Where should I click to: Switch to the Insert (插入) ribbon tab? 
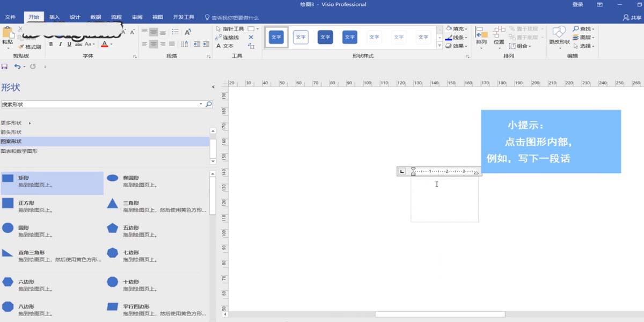tap(54, 16)
